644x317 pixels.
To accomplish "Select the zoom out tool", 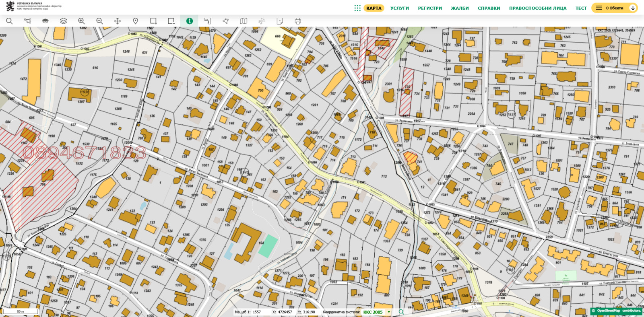I will [99, 21].
